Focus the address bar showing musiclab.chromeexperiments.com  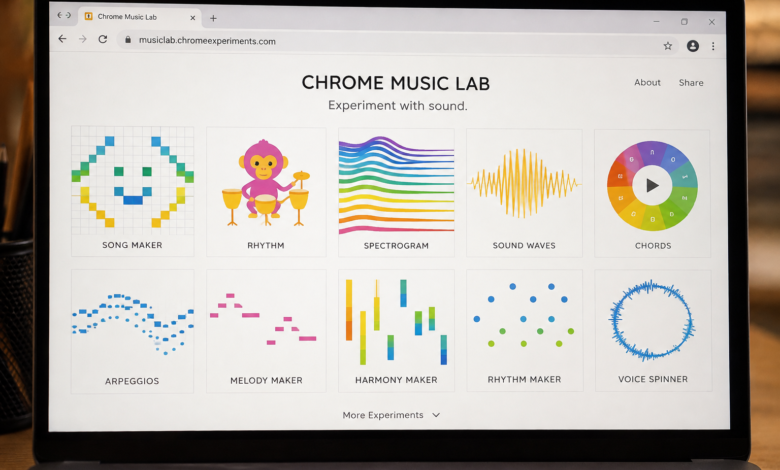point(397,42)
